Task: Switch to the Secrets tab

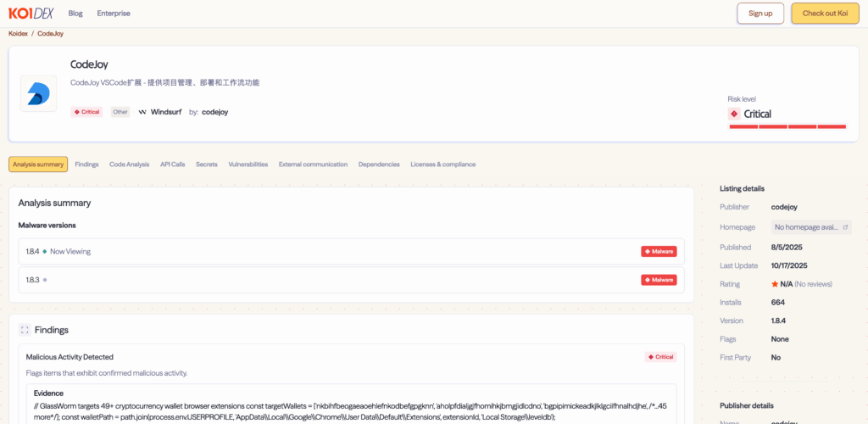Action: [206, 165]
